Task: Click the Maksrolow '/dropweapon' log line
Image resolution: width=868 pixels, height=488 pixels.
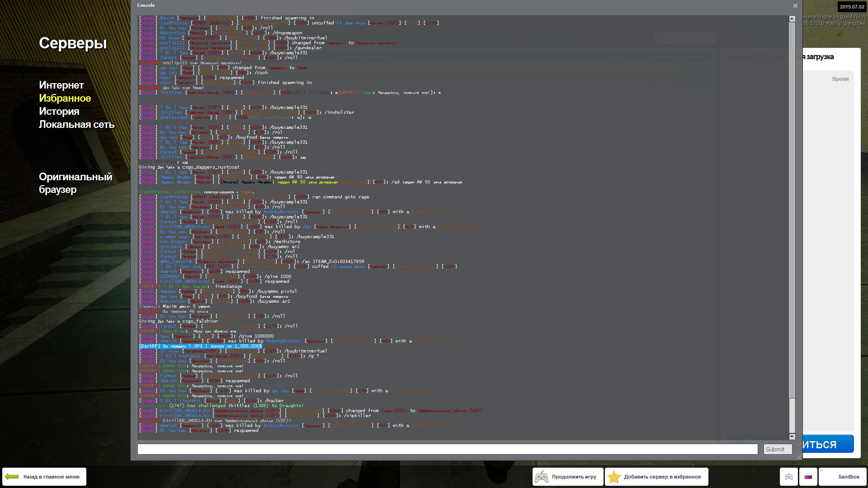Action: coord(221,33)
